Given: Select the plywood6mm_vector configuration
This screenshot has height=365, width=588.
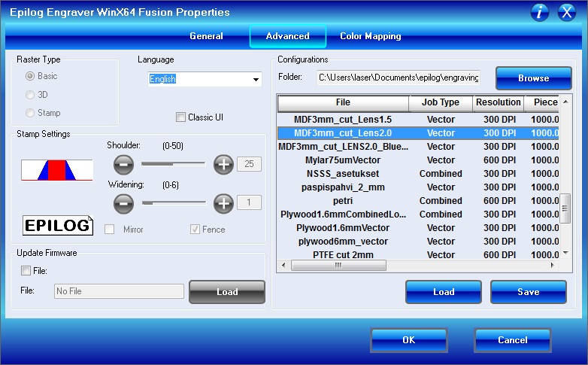Looking at the screenshot, I should coord(418,241).
